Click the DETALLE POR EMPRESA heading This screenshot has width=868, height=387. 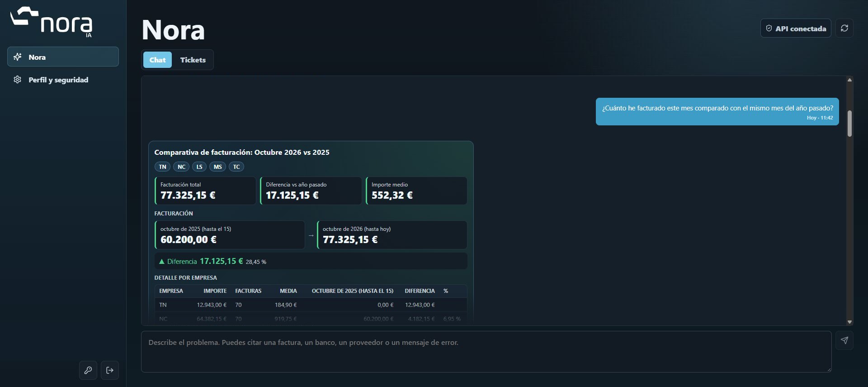click(x=186, y=278)
